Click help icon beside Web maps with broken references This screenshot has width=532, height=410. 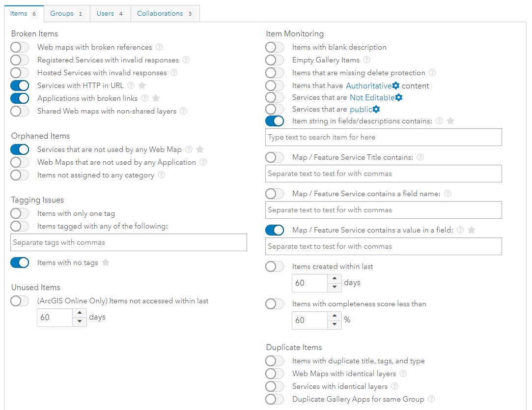pos(159,47)
